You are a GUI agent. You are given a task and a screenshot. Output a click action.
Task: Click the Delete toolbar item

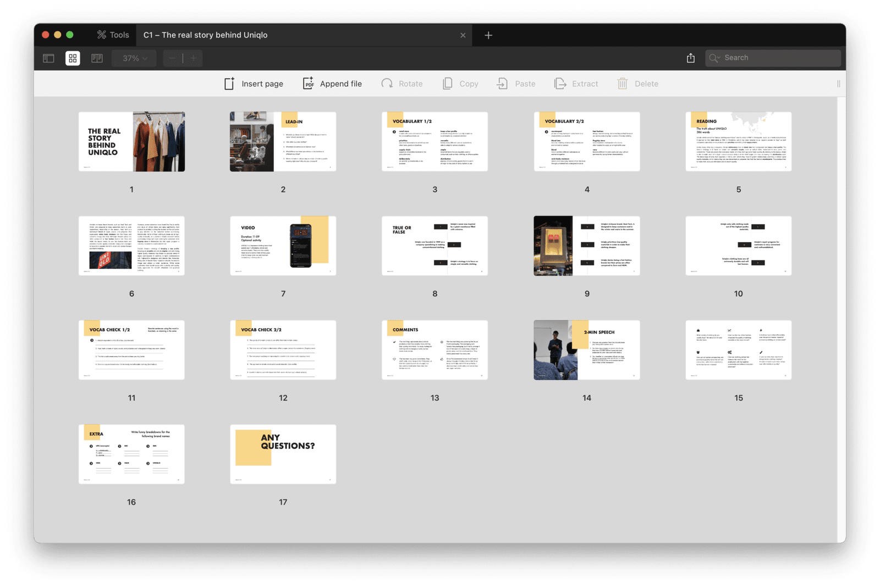[x=637, y=84]
